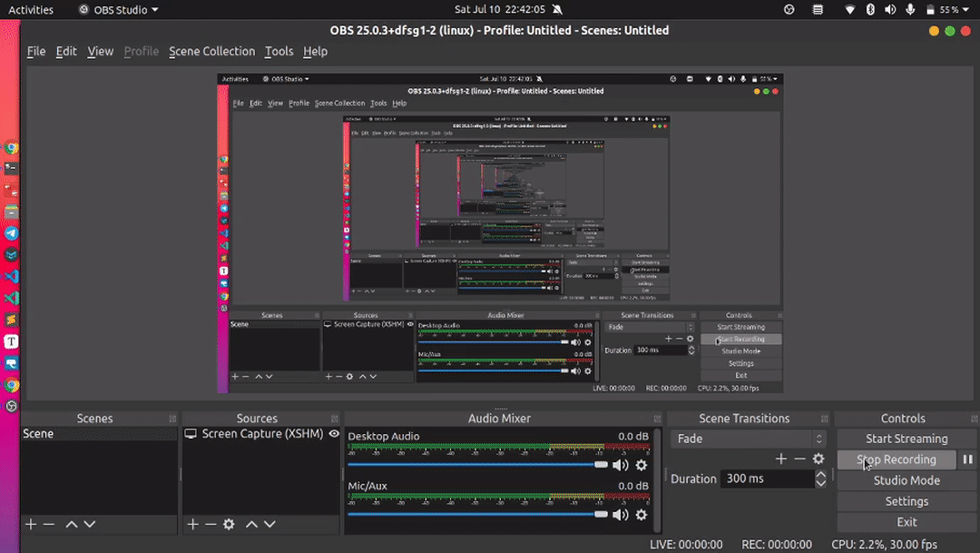Image resolution: width=980 pixels, height=553 pixels.
Task: Add a new source with the plus icon
Action: [x=192, y=524]
